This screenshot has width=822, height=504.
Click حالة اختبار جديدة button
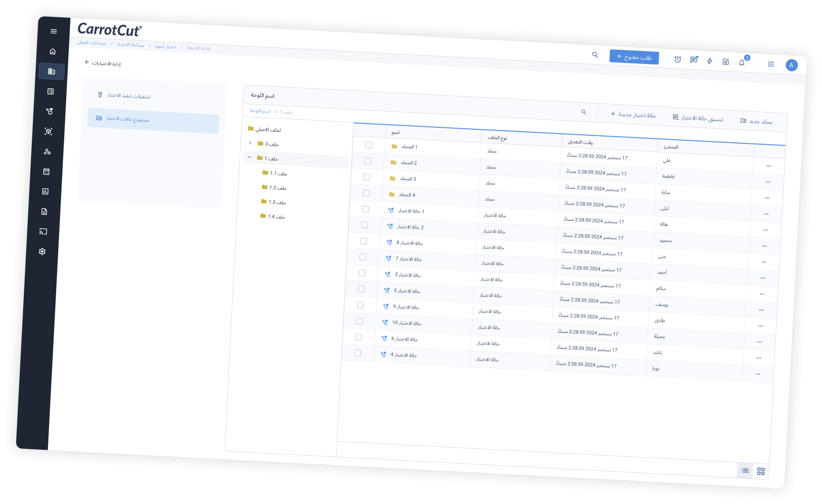pos(633,115)
